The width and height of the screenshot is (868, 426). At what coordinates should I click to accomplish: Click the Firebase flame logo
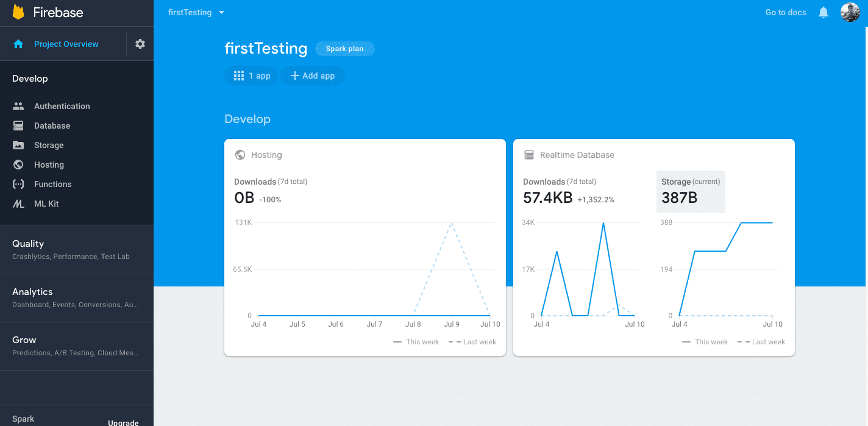click(x=18, y=12)
